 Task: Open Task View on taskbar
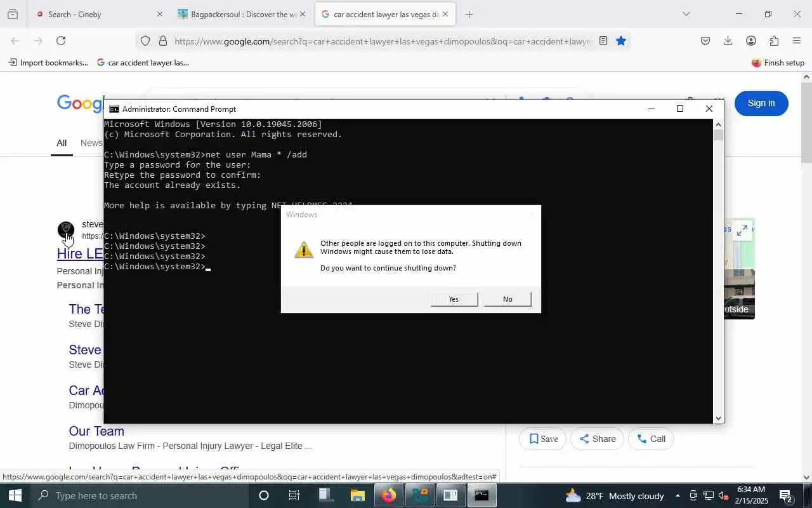click(x=294, y=495)
